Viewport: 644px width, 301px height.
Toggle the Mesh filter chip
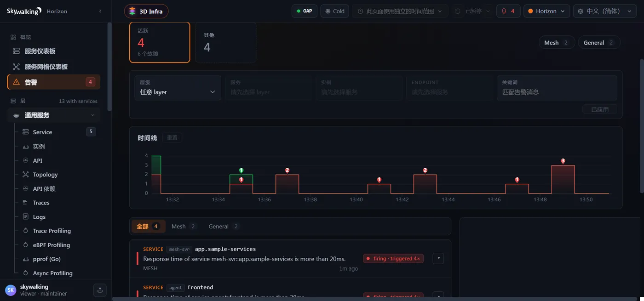coord(557,42)
